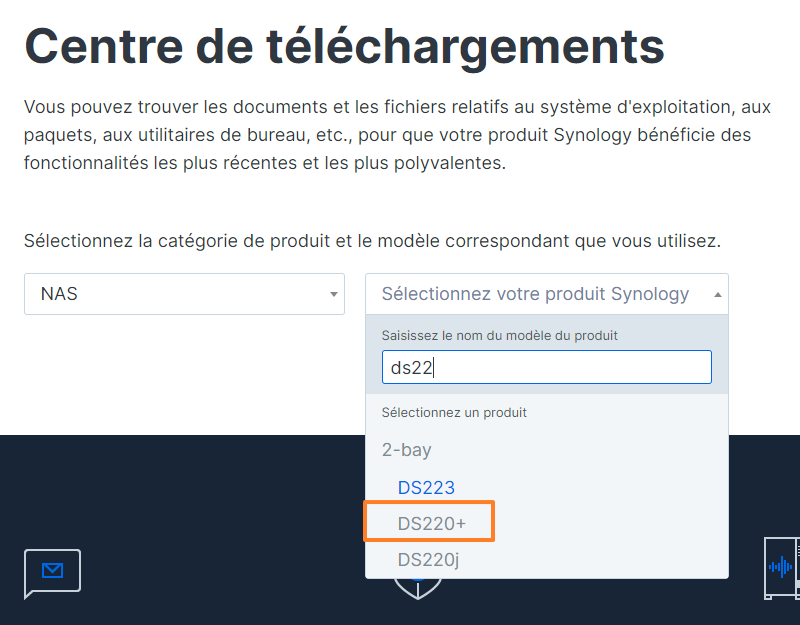Click the envelope inside the footer speech bubble

52,567
